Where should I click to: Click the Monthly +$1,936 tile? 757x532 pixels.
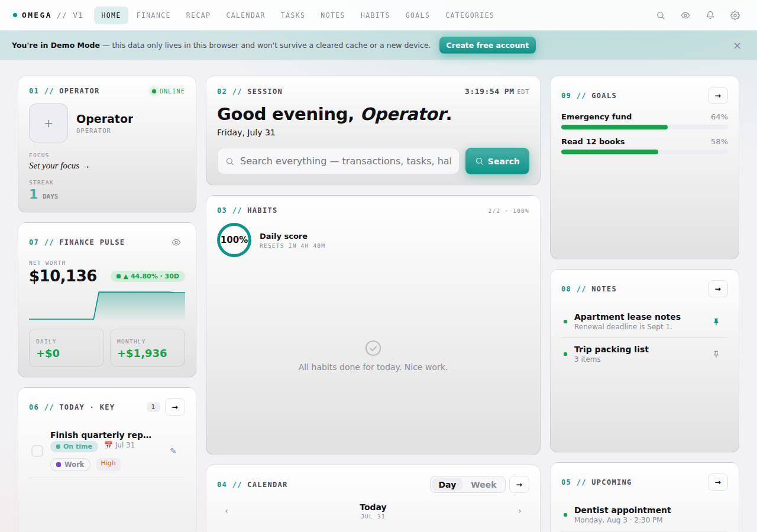[x=147, y=348]
